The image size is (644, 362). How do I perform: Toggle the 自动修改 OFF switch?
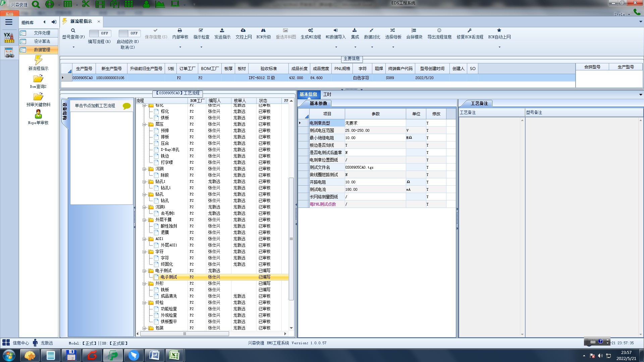point(129,33)
